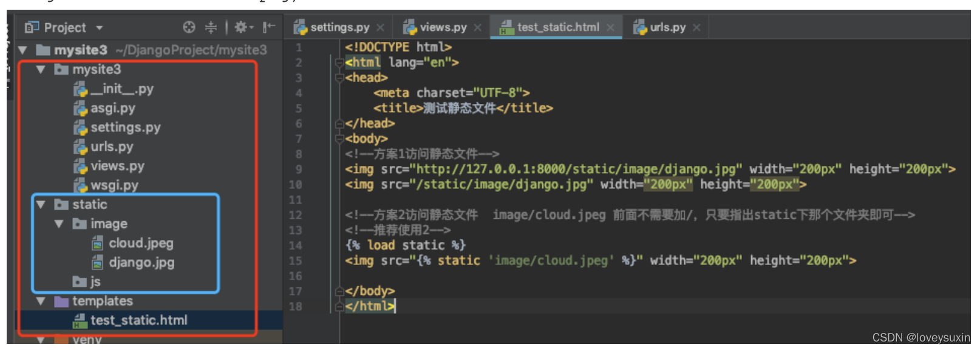The image size is (980, 350).
Task: Switch to the test_static.html editor tab
Action: click(557, 27)
